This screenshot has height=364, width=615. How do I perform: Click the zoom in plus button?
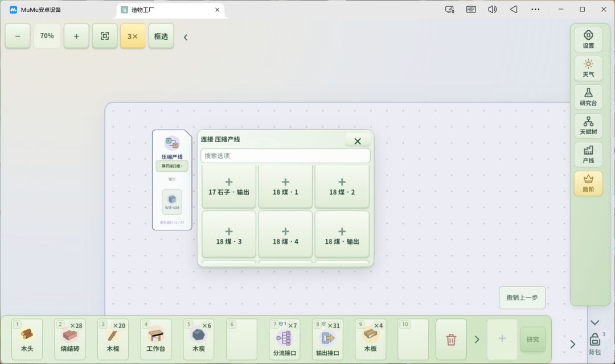pyautogui.click(x=76, y=36)
